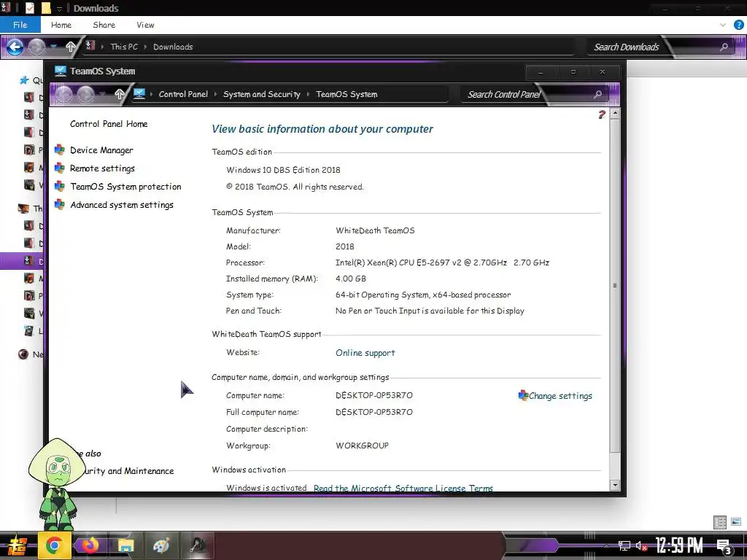Open TeamOS System protection link
The width and height of the screenshot is (747, 560).
[125, 186]
